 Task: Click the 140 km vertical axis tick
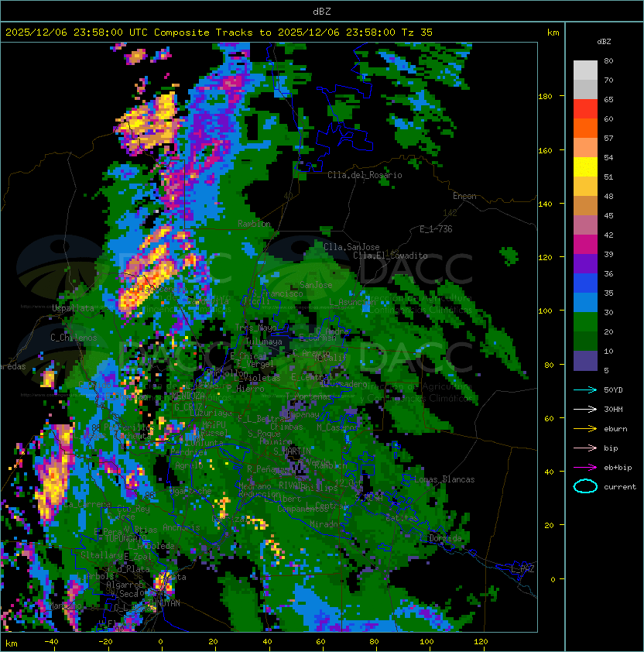(x=546, y=204)
